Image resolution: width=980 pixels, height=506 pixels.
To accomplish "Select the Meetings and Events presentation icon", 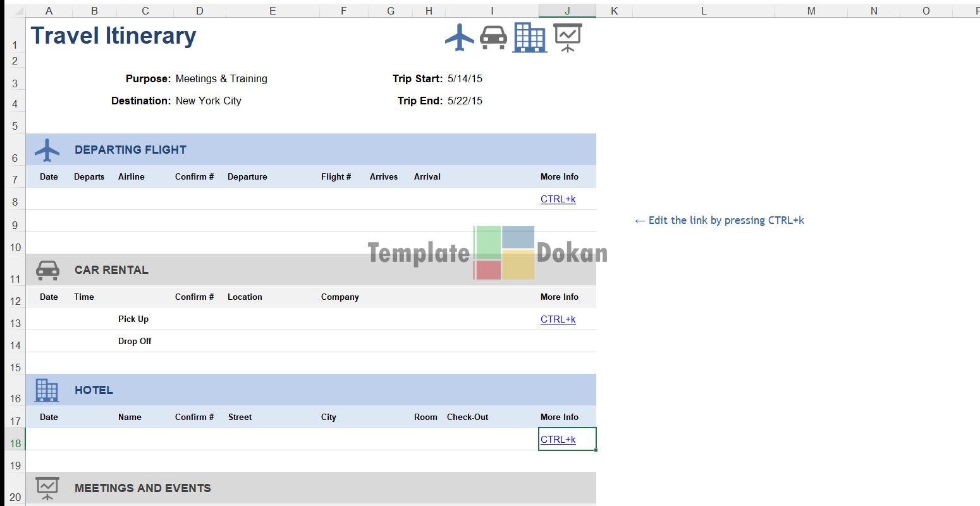I will 47,488.
